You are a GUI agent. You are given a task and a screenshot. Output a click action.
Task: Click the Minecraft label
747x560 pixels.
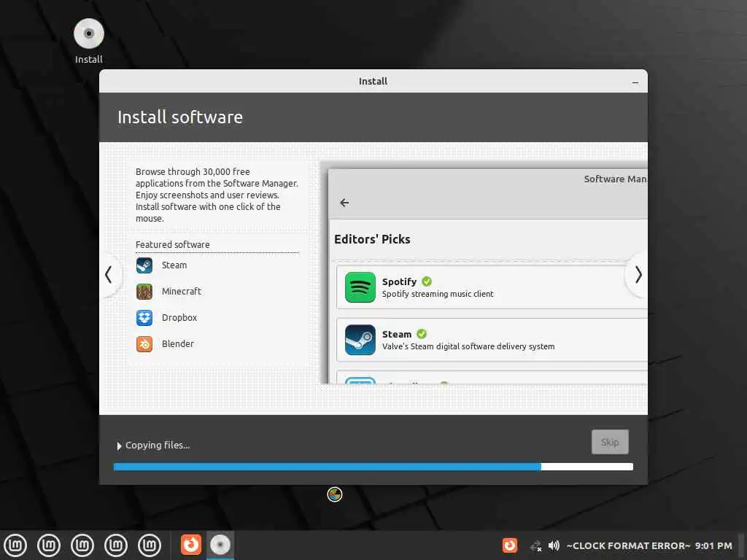pyautogui.click(x=182, y=292)
